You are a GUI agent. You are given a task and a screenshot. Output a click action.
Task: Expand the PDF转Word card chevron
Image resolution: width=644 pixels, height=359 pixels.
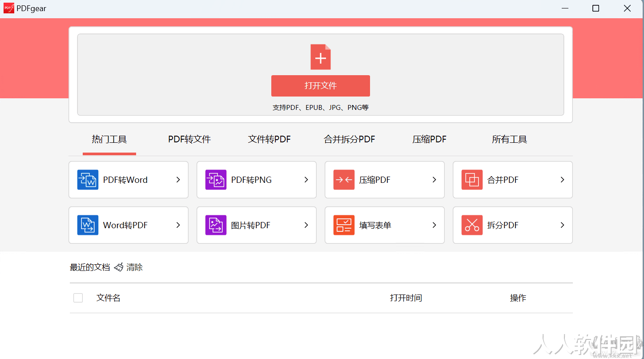pyautogui.click(x=178, y=180)
